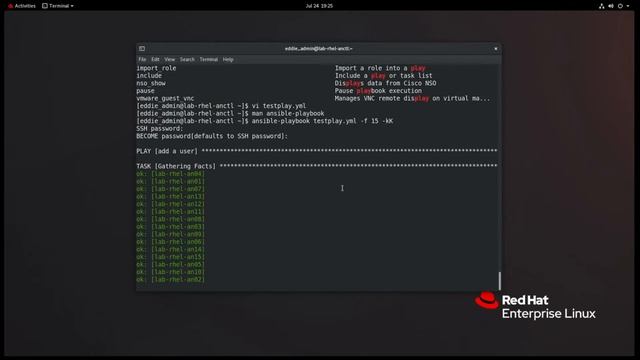Click 'Pause playbook execution' description
Screen dimensions: 640x360
(378, 91)
